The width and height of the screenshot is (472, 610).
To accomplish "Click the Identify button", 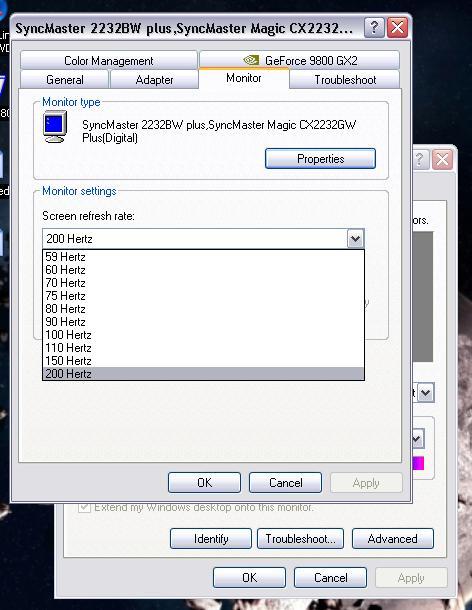I will click(x=211, y=539).
